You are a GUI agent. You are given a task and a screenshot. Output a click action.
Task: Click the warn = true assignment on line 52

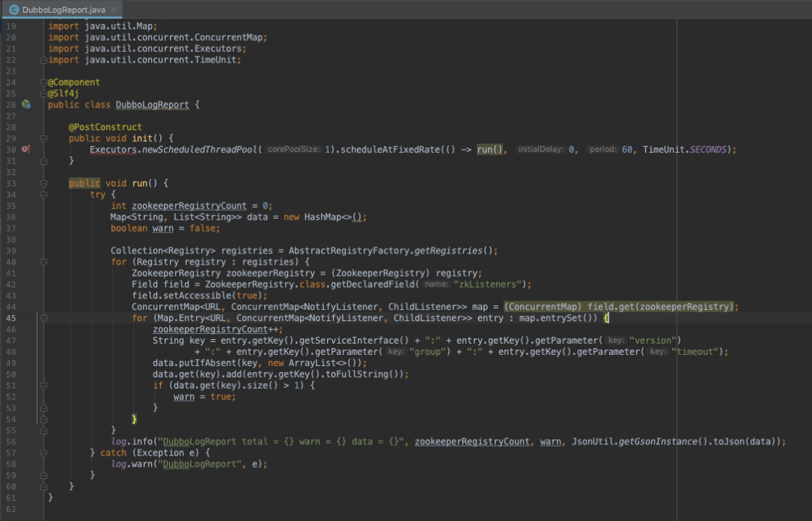click(x=204, y=397)
